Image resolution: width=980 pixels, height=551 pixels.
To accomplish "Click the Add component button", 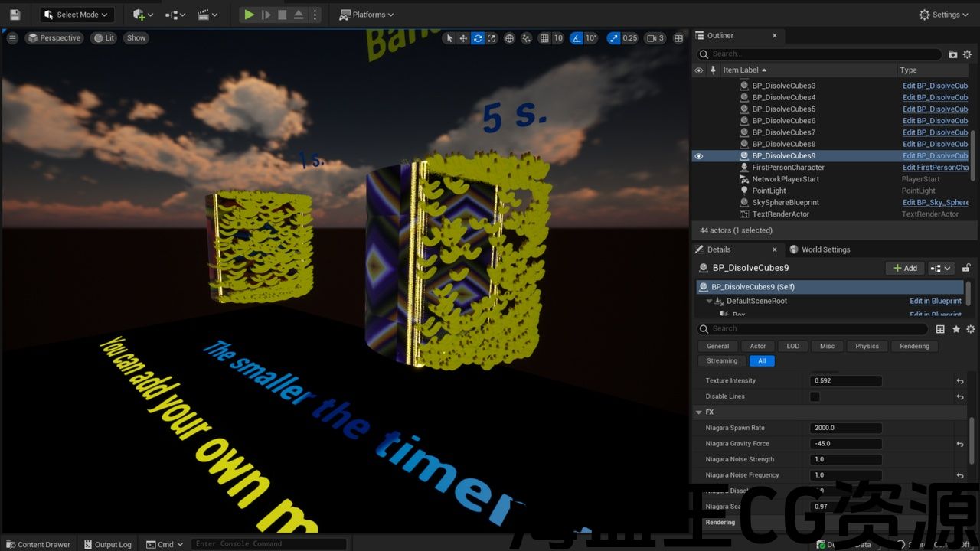I will (x=904, y=268).
